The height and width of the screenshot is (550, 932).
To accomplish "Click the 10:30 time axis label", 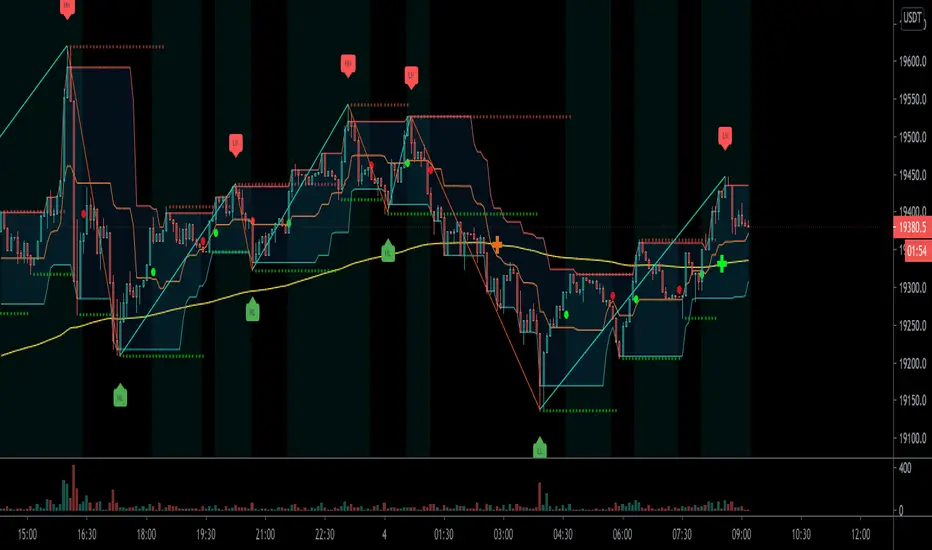I will [801, 535].
